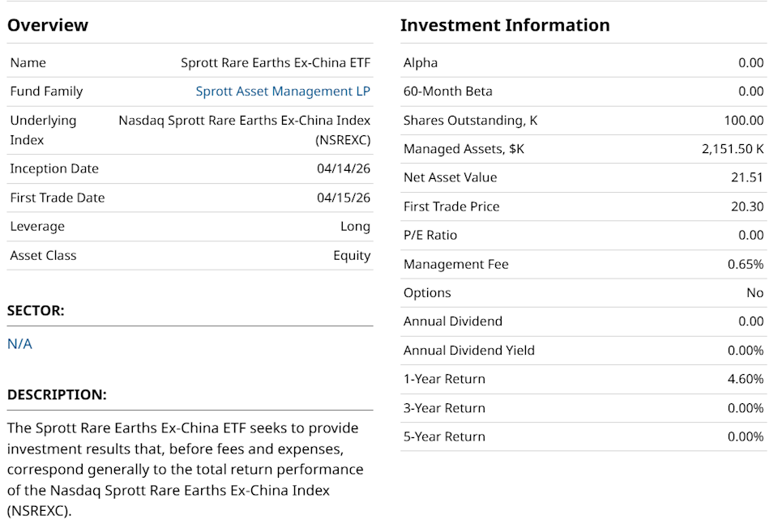Click the Managed Assets value 2,151.50 K
This screenshot has height=532, width=778.
click(x=733, y=149)
